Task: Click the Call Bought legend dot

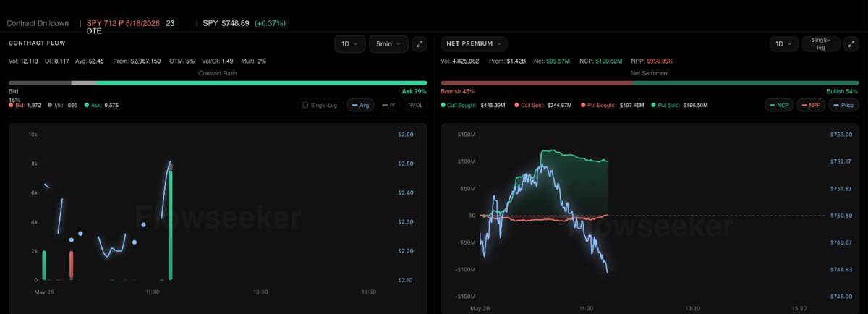Action: pos(443,105)
